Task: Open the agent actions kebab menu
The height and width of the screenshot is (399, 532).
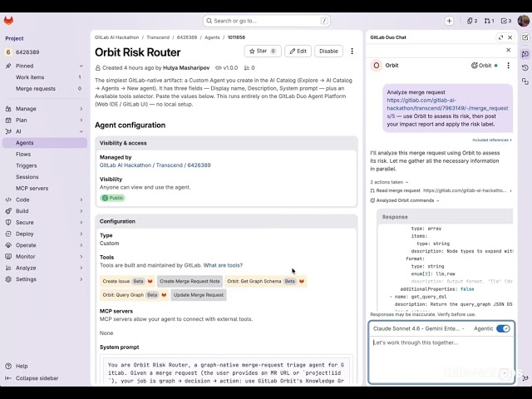Action: (352, 52)
